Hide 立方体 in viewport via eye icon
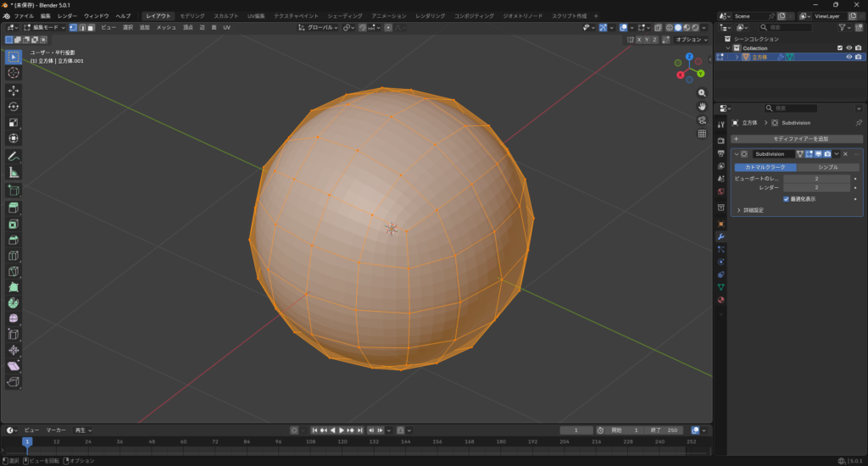Viewport: 868px width, 466px height. click(849, 57)
